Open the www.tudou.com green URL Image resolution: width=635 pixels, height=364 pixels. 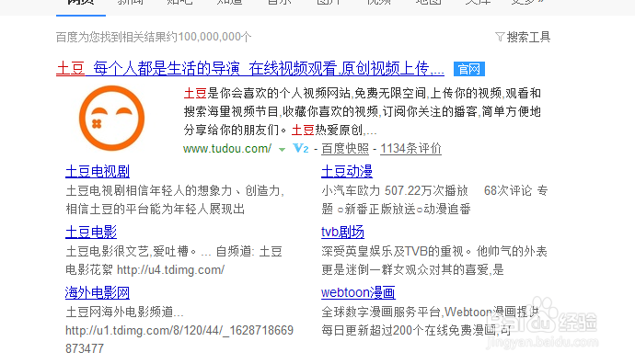point(227,148)
